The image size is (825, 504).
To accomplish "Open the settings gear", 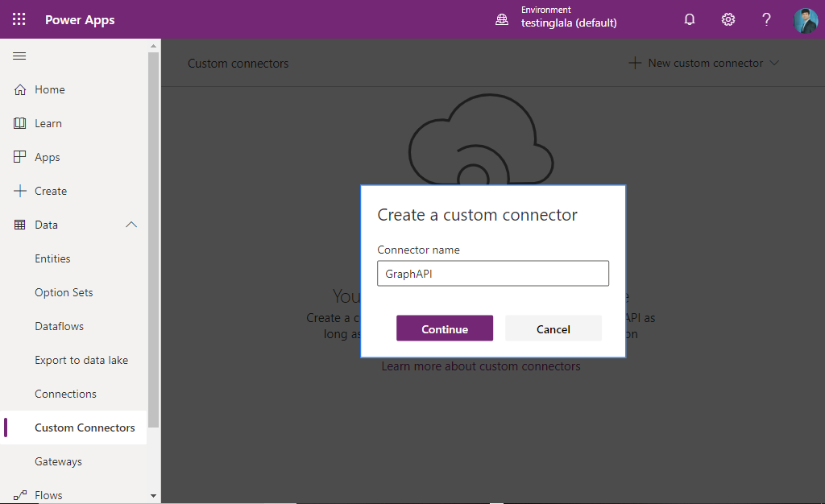I will 728,19.
